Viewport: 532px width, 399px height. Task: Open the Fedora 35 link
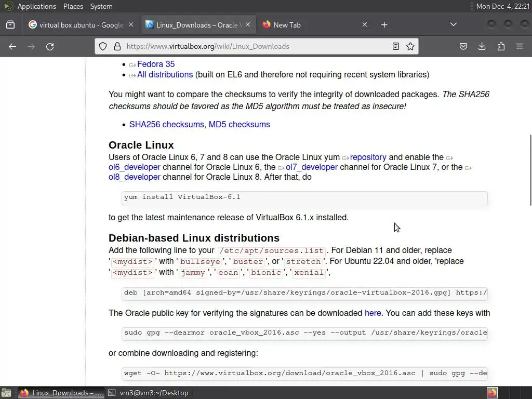pyautogui.click(x=156, y=64)
